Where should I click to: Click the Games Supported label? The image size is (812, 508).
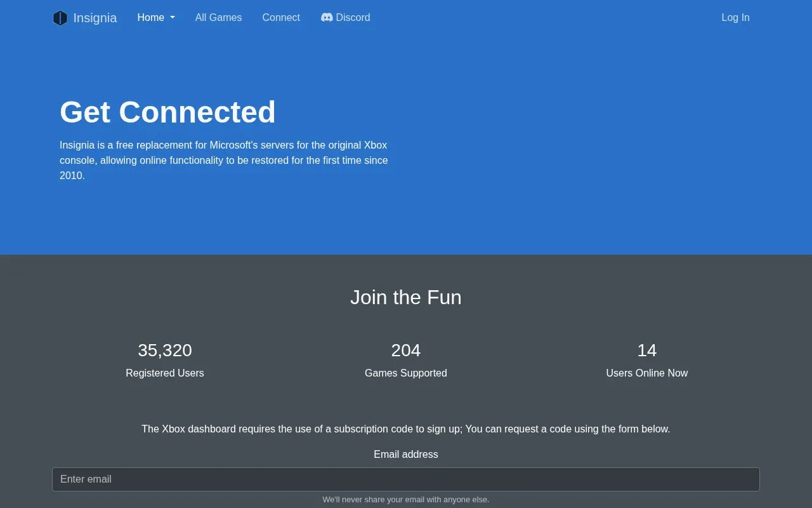(406, 373)
